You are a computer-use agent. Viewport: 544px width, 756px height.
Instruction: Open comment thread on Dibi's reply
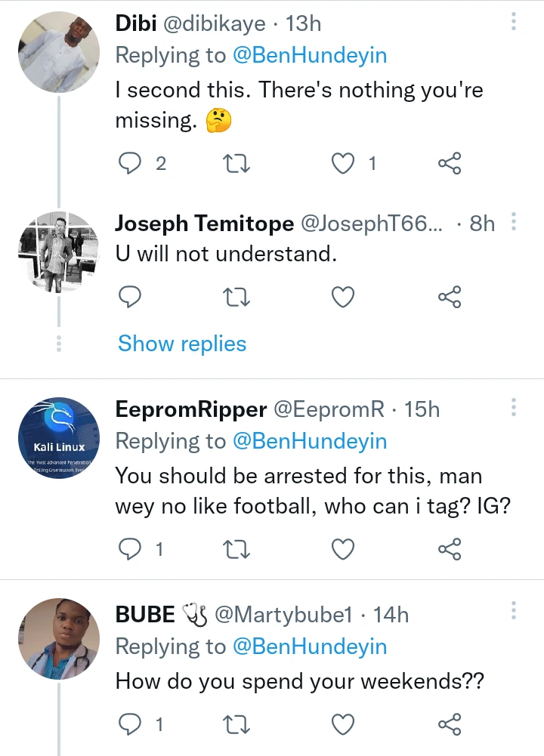click(131, 163)
